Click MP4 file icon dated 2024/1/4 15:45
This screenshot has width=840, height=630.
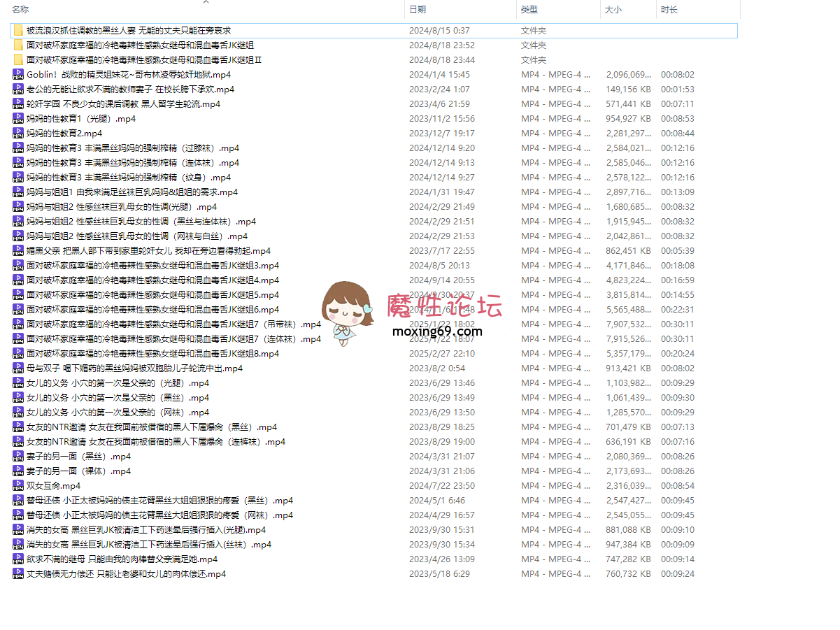(x=18, y=75)
